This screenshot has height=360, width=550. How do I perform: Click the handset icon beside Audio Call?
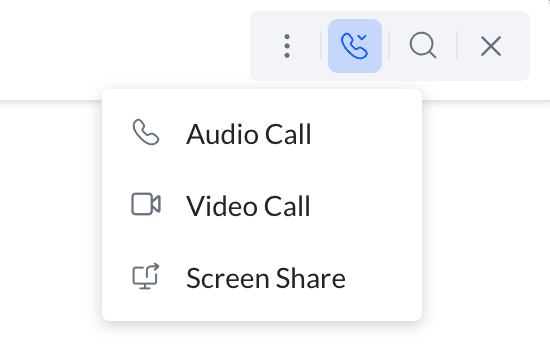tap(146, 132)
